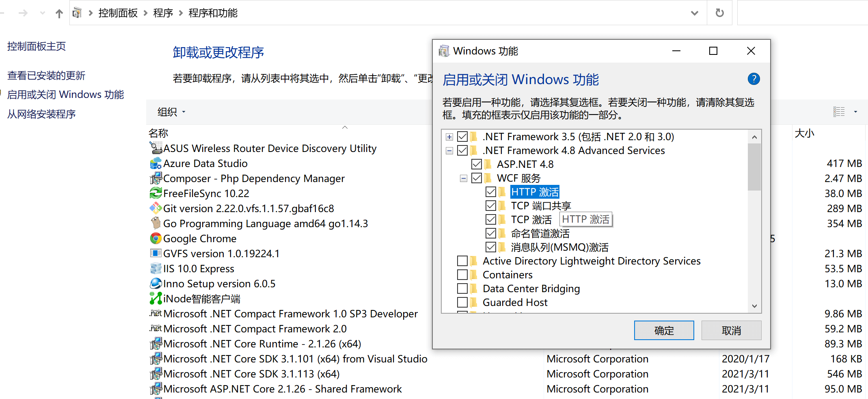Select .NET Compact Framework 1.0 SP3 icon
Viewport: 868px width, 399px height.
(156, 314)
